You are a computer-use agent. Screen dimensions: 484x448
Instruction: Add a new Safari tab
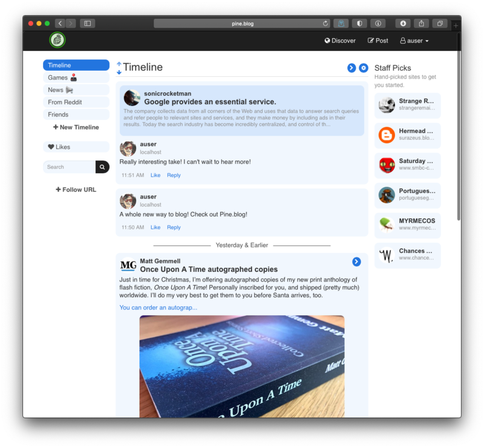[x=456, y=26]
